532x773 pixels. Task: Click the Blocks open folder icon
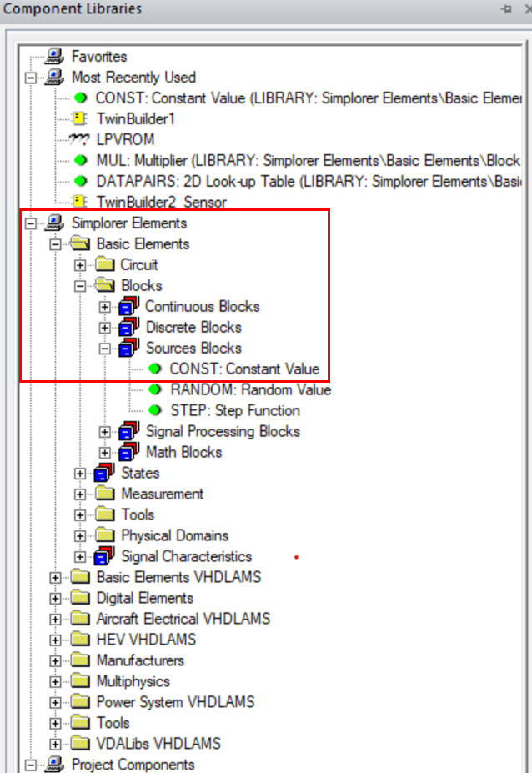click(x=104, y=285)
